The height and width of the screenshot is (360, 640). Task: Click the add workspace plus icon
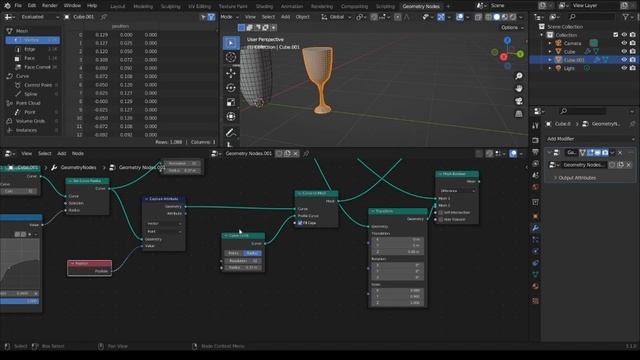(x=448, y=6)
